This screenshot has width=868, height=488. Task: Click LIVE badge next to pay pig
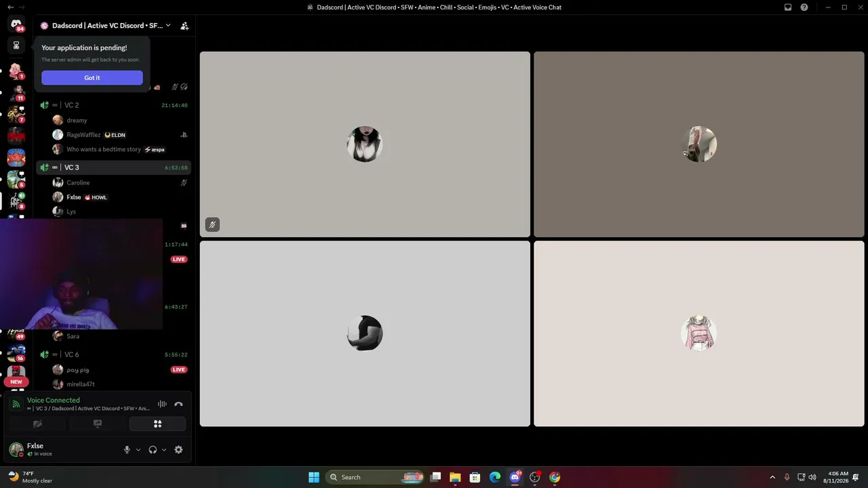179,370
